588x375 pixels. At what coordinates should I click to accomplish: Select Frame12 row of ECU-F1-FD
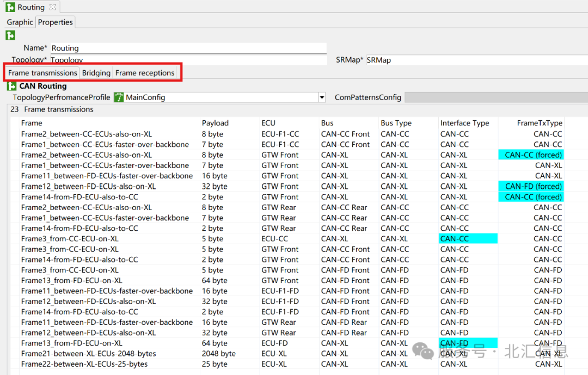tap(287, 301)
